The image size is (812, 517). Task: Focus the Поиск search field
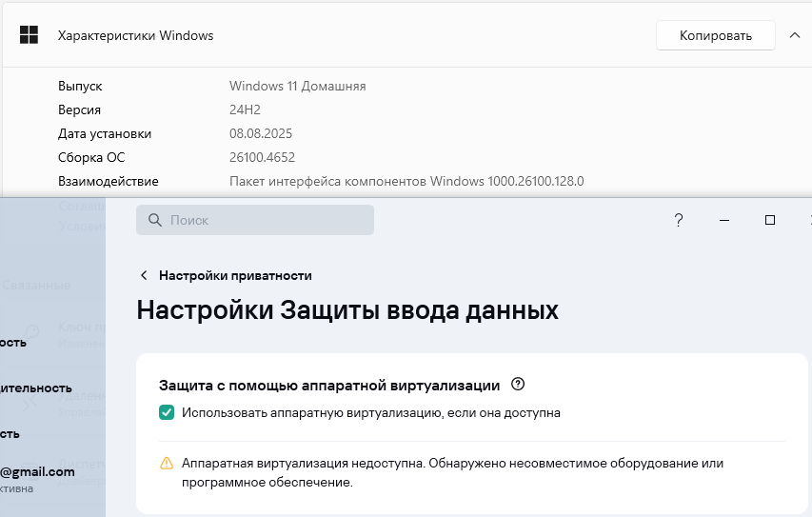coord(255,220)
